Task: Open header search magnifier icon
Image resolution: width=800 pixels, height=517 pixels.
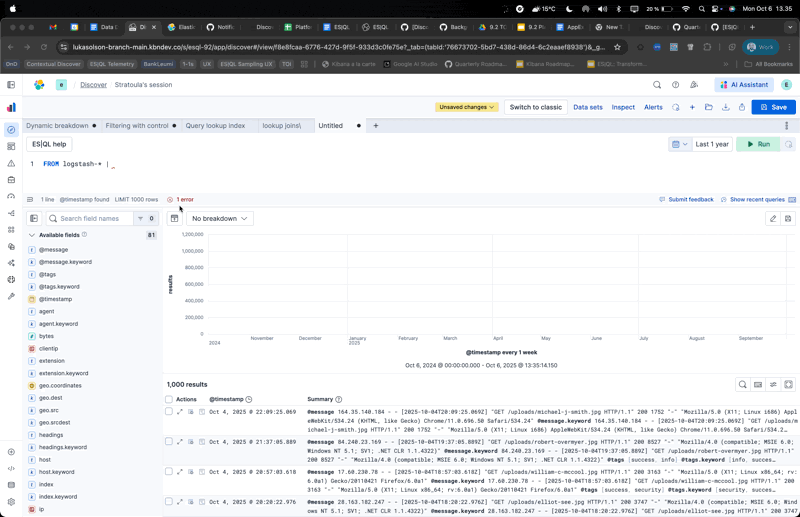Action: click(657, 85)
